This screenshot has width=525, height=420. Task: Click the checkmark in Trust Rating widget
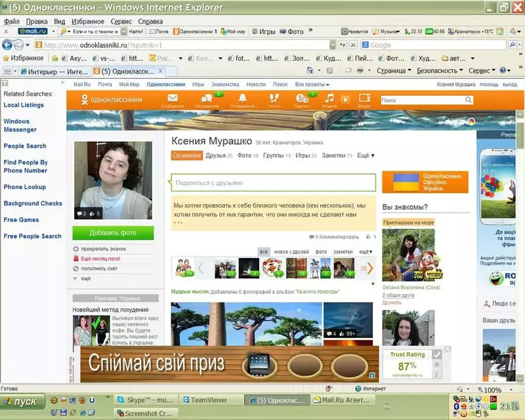coord(436,354)
